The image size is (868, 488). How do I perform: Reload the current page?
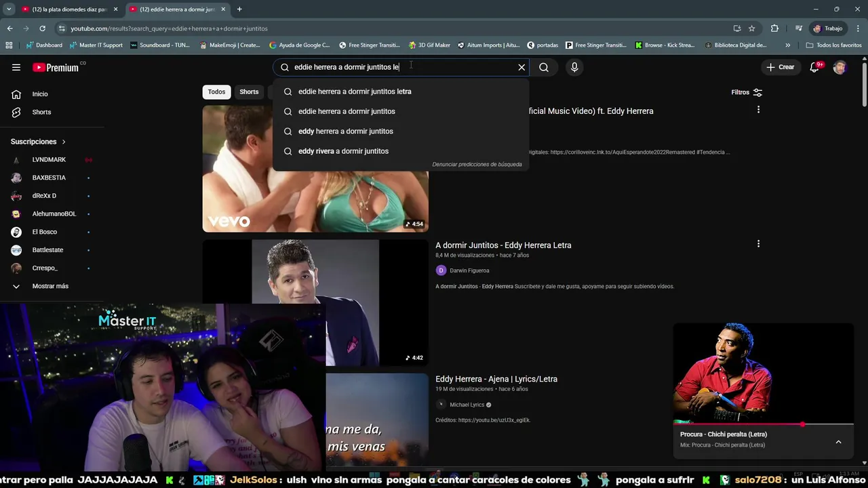pos(42,28)
